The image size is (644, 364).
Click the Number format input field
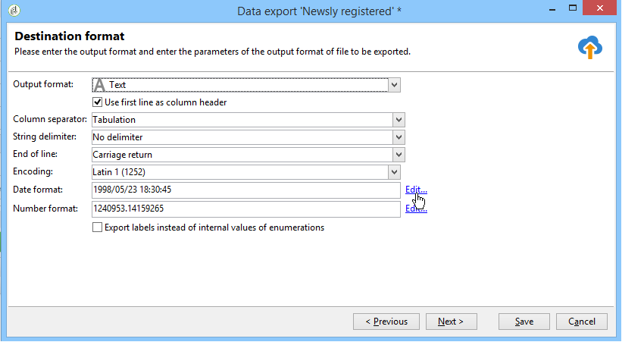[x=246, y=209]
